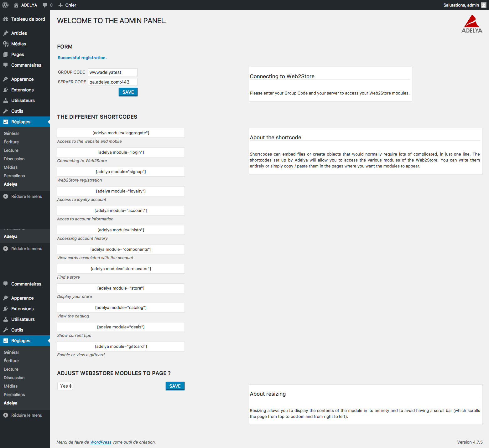This screenshot has width=489, height=448.
Task: Open the Pages sidebar icon
Action: click(6, 54)
